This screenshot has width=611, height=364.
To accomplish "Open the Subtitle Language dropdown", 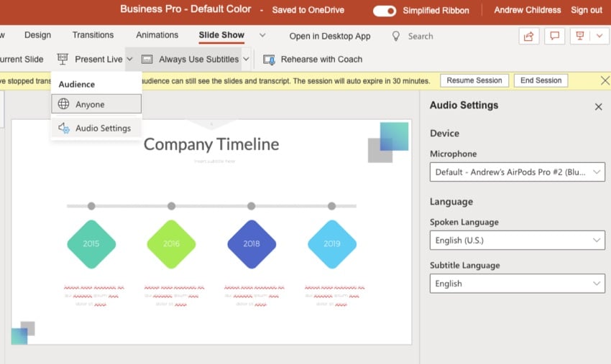I will (x=517, y=284).
